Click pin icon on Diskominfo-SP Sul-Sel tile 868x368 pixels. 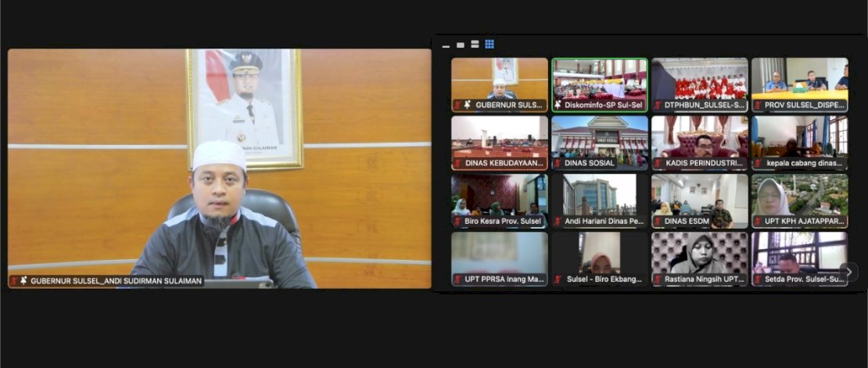(x=558, y=105)
